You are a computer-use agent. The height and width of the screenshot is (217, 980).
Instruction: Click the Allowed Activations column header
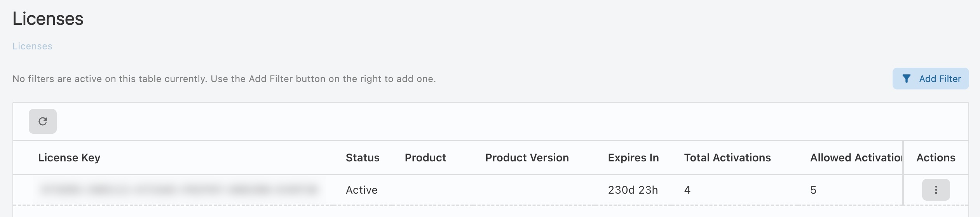[x=856, y=158]
